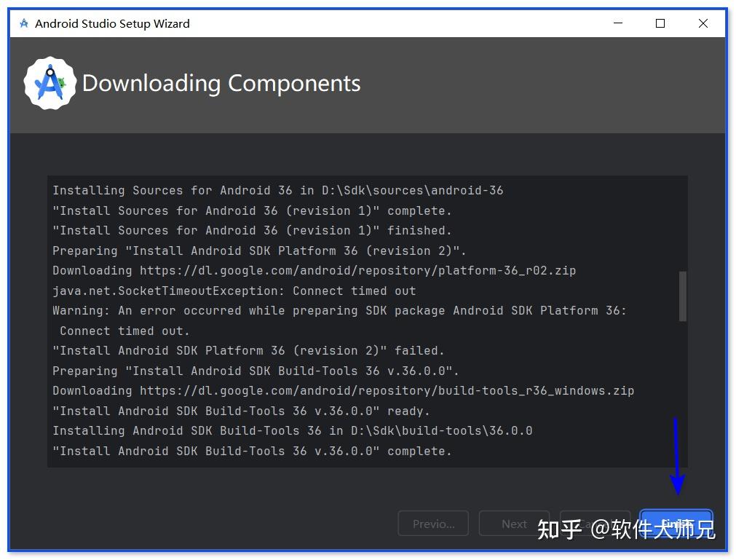Click the 'Android Studio Setup Wizard' window title
Viewport: 736px width, 560px height.
(x=112, y=23)
